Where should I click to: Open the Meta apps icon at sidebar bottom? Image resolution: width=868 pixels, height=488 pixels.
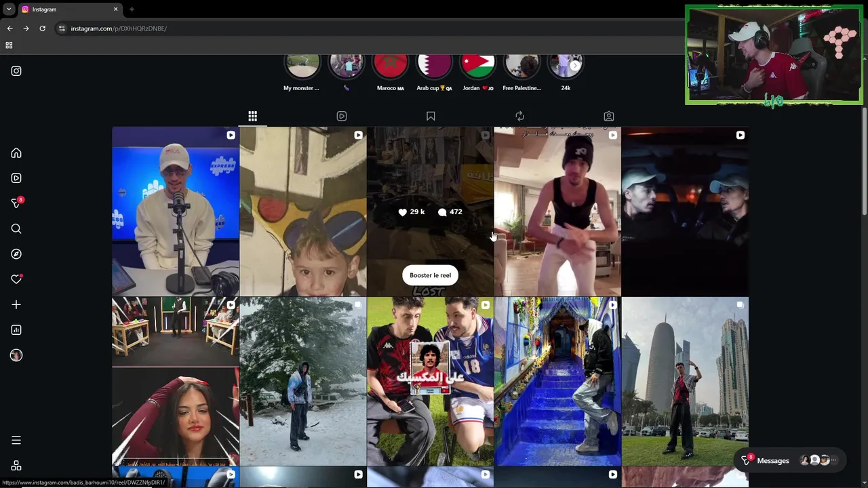[x=16, y=466]
